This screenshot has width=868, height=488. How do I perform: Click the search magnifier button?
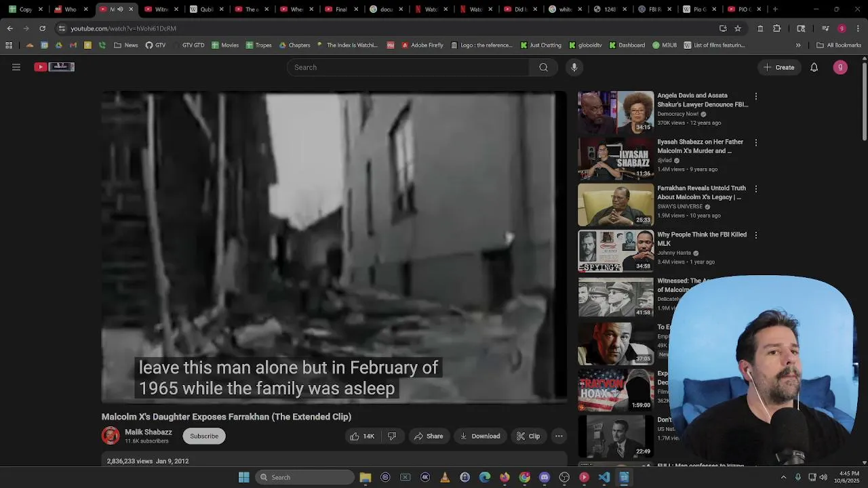click(543, 67)
